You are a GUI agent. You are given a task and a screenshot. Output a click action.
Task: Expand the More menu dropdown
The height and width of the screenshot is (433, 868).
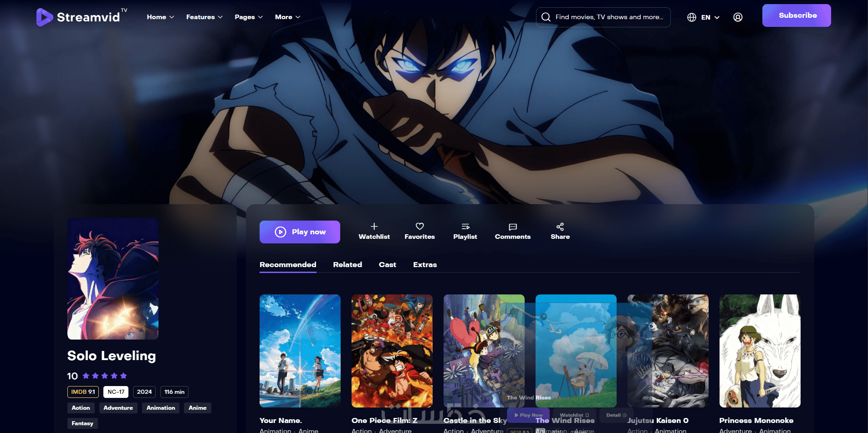click(x=287, y=17)
